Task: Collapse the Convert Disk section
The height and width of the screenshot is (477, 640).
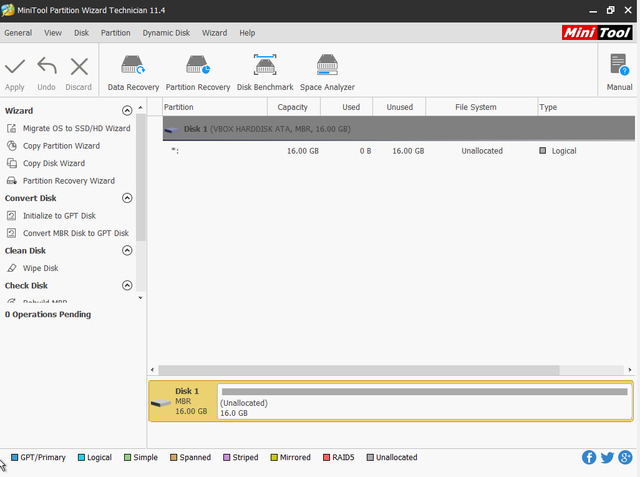Action: (x=127, y=198)
